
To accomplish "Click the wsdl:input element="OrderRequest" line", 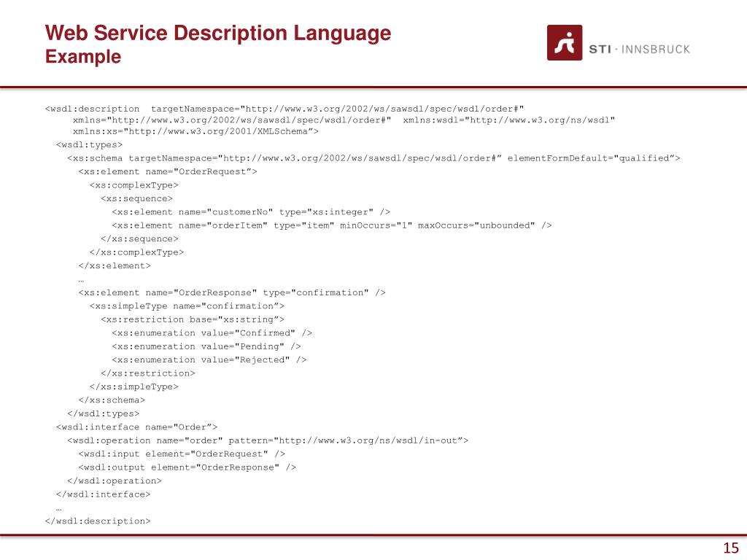I will (182, 454).
